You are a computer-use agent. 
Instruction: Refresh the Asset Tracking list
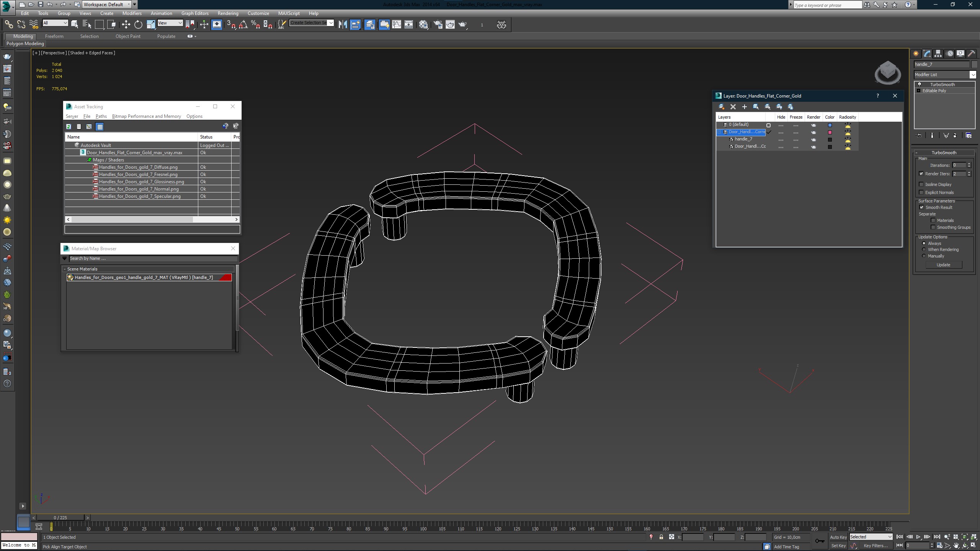69,127
